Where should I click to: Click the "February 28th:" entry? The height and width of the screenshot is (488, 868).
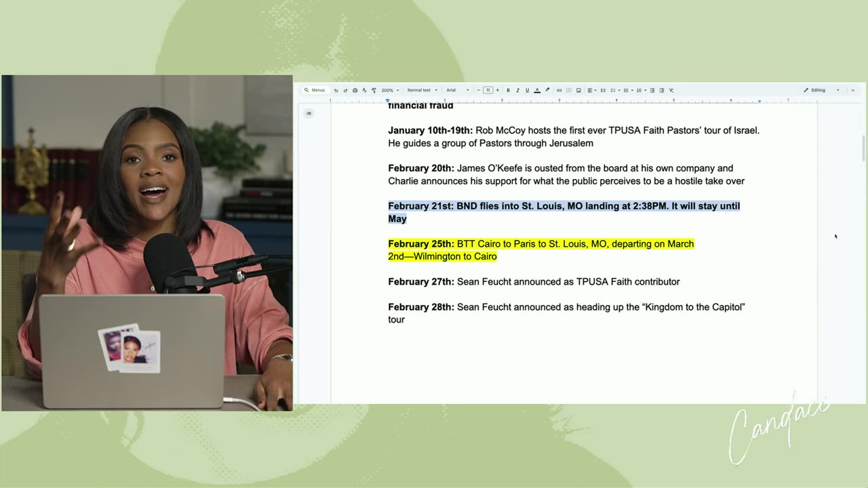[x=566, y=313]
